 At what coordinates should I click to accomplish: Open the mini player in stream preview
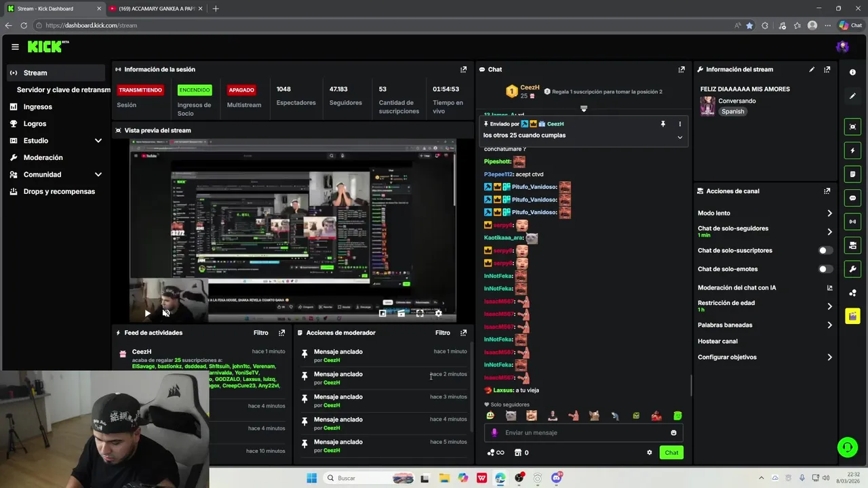click(382, 313)
